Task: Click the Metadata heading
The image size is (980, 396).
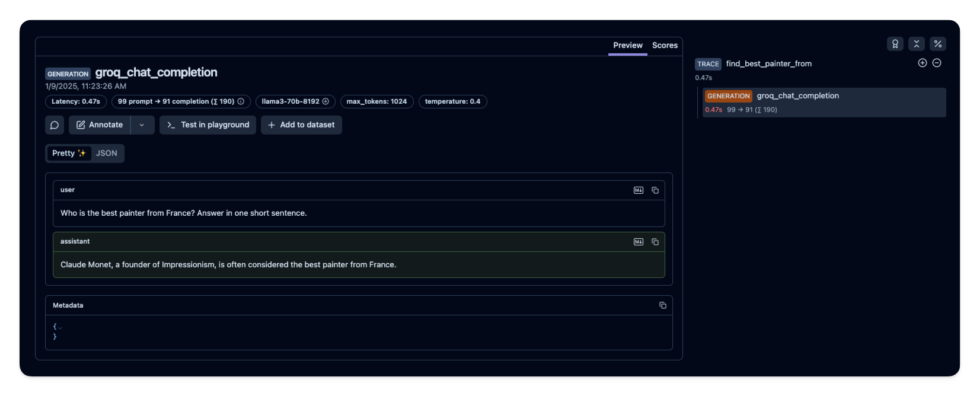Action: click(x=68, y=306)
